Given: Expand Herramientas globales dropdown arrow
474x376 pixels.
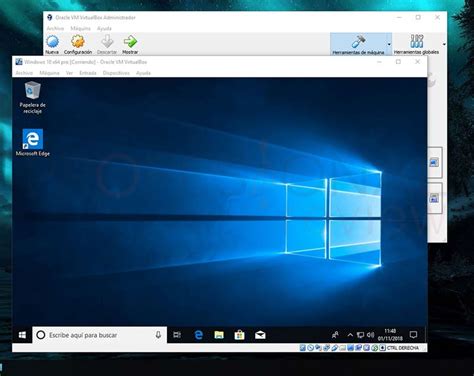Looking at the screenshot, I should [444, 44].
